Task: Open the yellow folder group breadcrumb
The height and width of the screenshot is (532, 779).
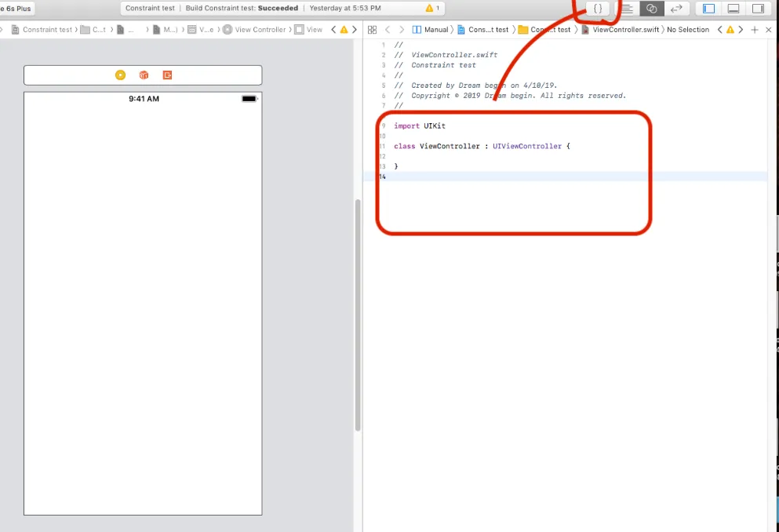Action: coord(544,30)
